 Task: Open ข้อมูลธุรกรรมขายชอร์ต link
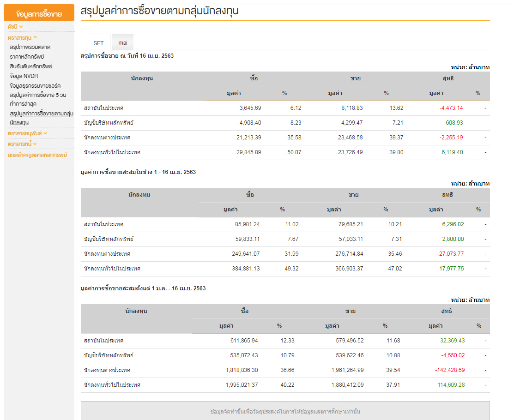pyautogui.click(x=35, y=86)
